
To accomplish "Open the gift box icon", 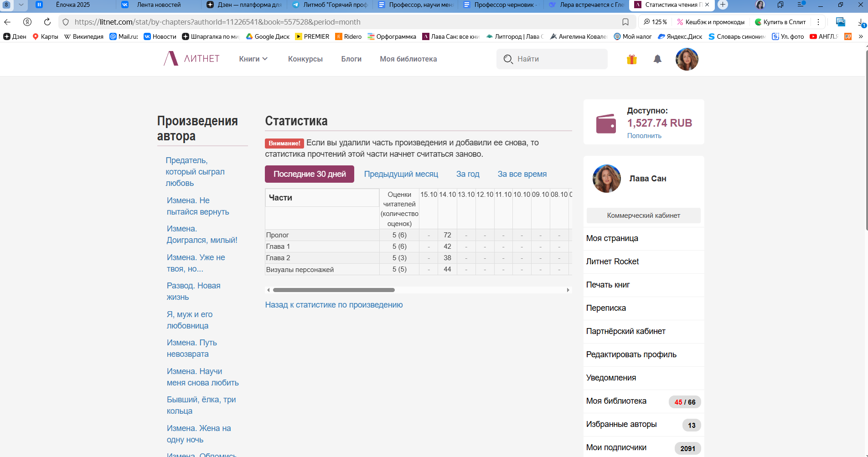I will (631, 59).
